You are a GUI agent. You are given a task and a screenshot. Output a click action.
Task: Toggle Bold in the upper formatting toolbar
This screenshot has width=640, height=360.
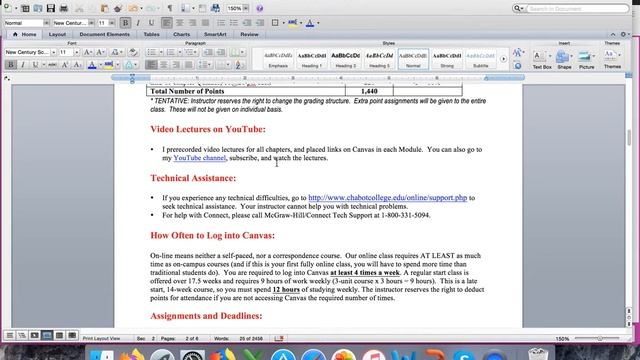pyautogui.click(x=125, y=23)
